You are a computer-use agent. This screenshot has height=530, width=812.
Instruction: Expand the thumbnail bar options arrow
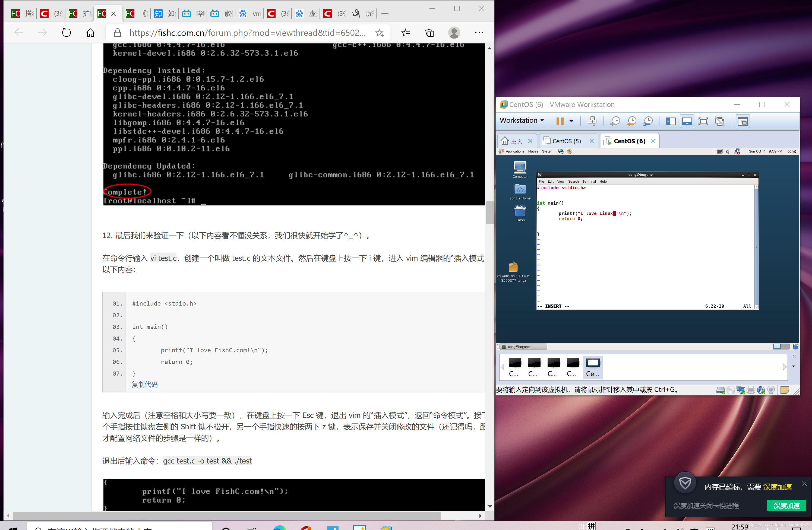point(794,366)
